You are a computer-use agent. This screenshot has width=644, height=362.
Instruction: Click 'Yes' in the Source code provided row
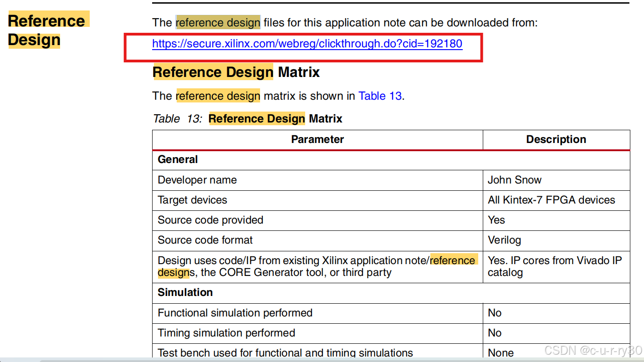tap(556, 220)
